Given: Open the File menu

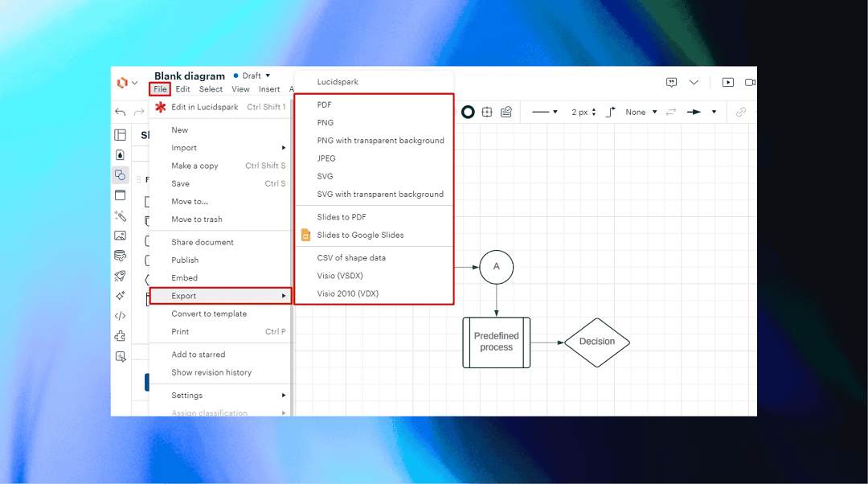Looking at the screenshot, I should [160, 89].
